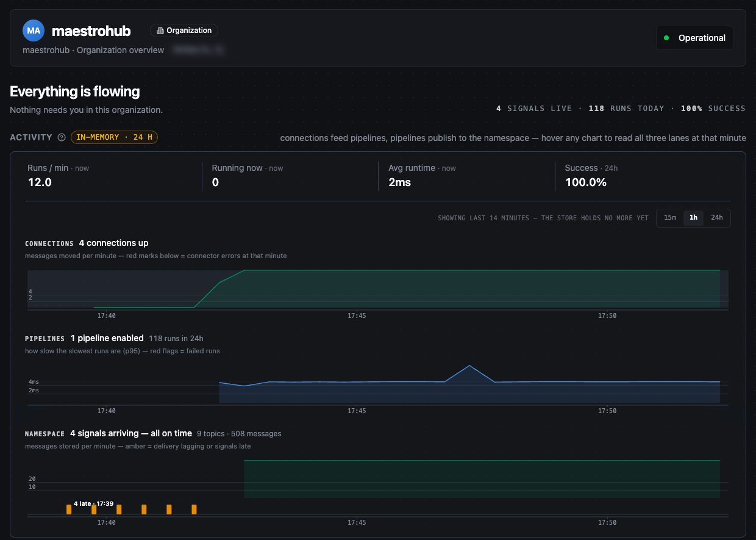Viewport: 756px width, 540px height.
Task: Click the Runs / min value 12.0
Action: tap(40, 182)
